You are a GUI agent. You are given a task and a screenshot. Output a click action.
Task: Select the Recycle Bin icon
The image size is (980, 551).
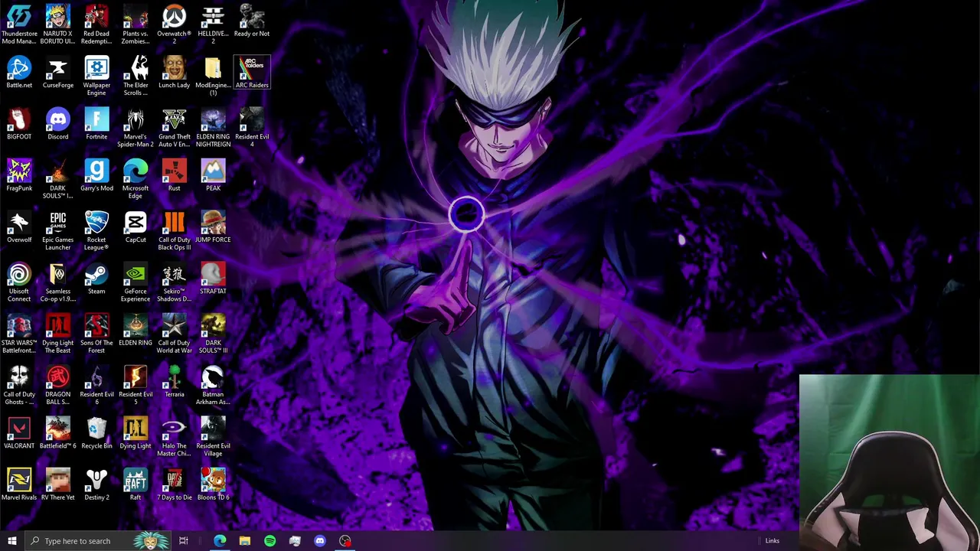pyautogui.click(x=96, y=432)
